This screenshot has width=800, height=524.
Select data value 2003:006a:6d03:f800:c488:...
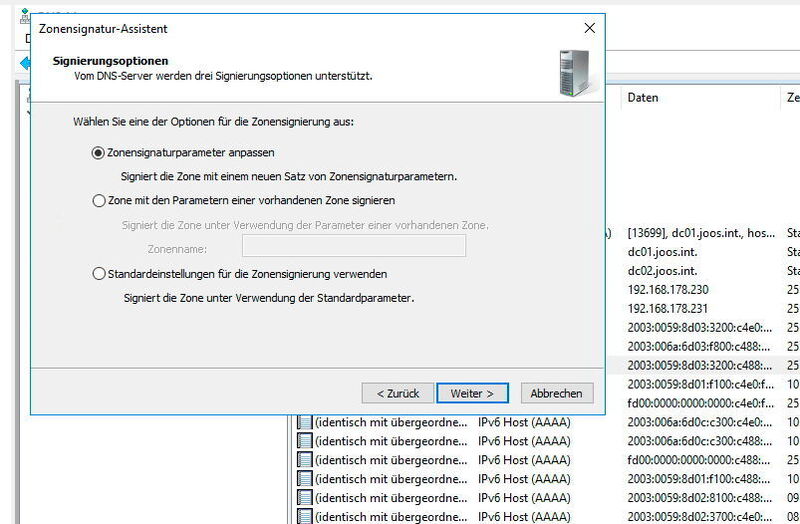[698, 346]
